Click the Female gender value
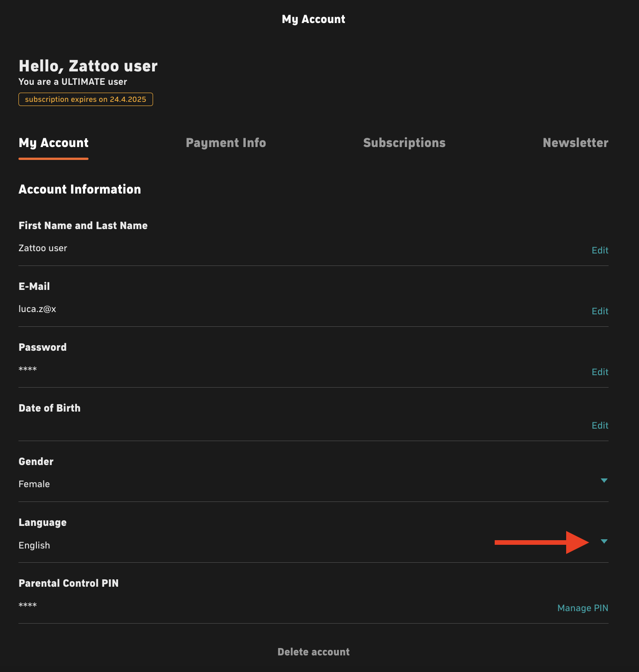The image size is (639, 672). click(34, 484)
